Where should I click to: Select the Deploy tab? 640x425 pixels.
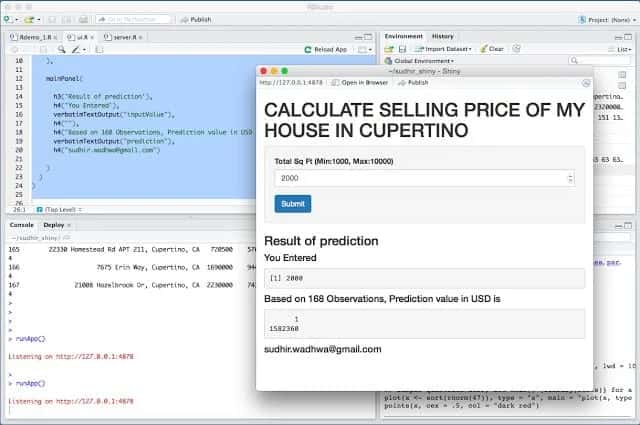click(54, 225)
